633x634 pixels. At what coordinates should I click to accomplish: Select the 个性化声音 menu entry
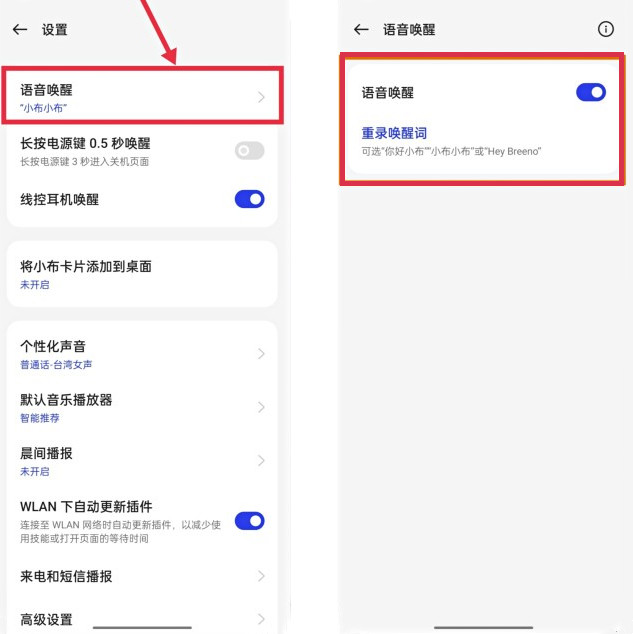click(142, 354)
